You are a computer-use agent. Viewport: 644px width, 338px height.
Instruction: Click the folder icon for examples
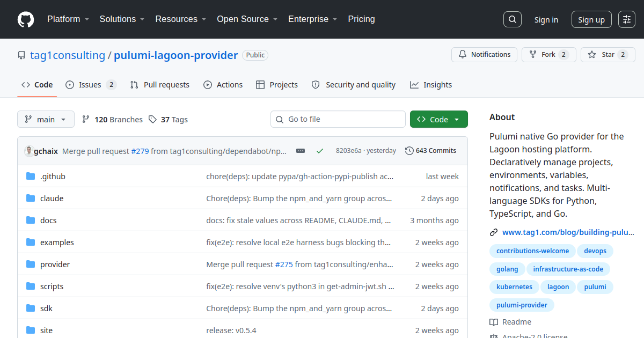[31, 243]
